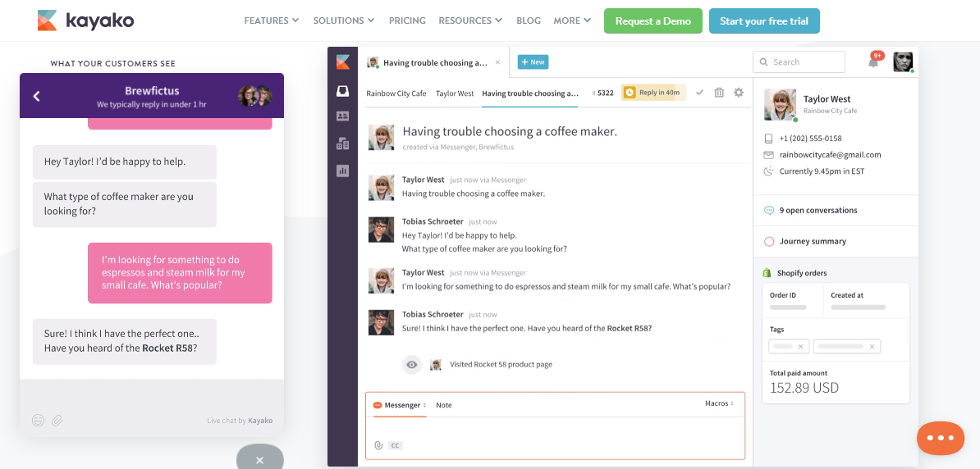Open the inbox icon in sidebar

[x=342, y=91]
